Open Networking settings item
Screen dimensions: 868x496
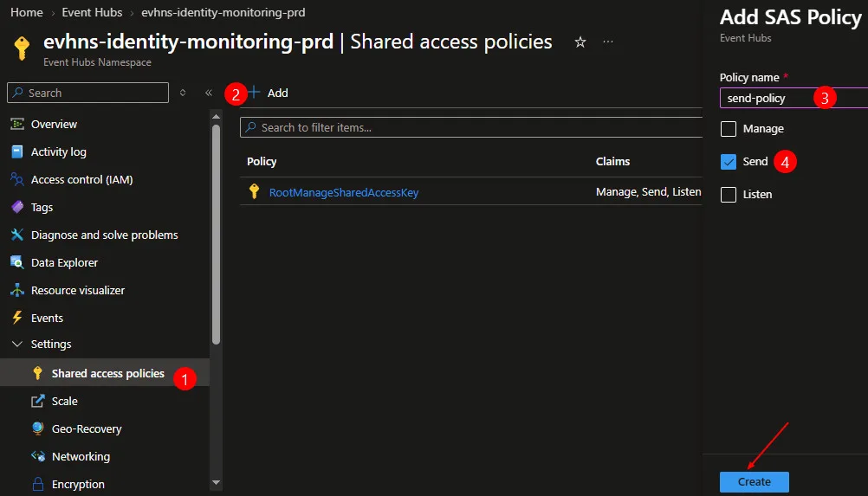click(81, 456)
